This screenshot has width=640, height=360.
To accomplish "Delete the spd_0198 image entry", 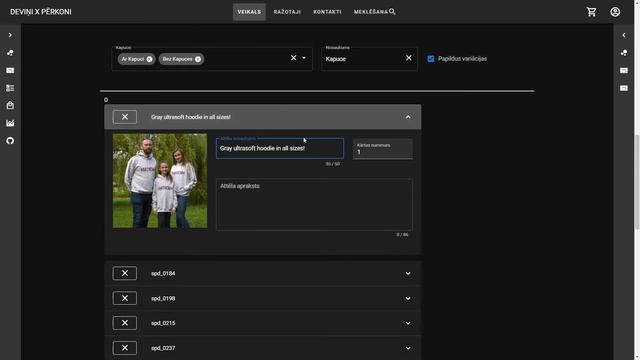I will [125, 298].
